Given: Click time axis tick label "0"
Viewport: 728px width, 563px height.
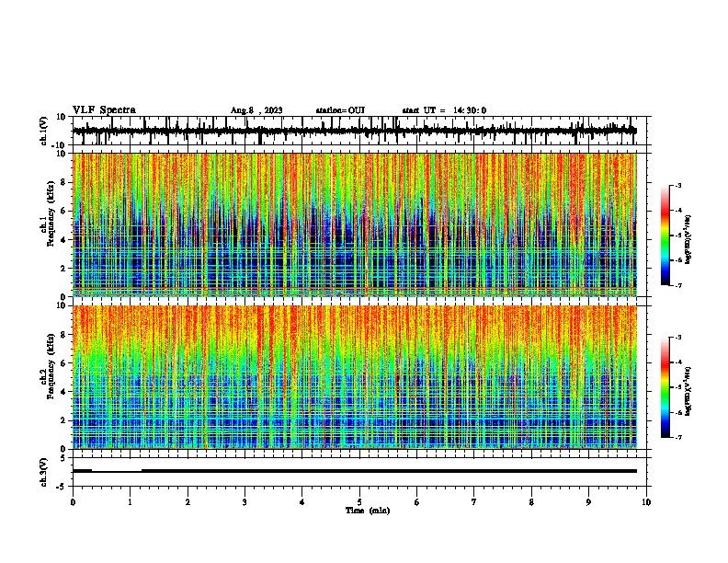Looking at the screenshot, I should 73,502.
